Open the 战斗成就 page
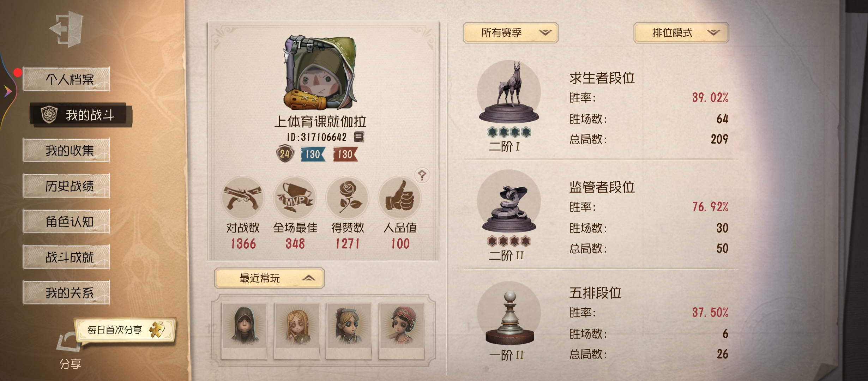Screen dimensions: 868x381 (66, 257)
